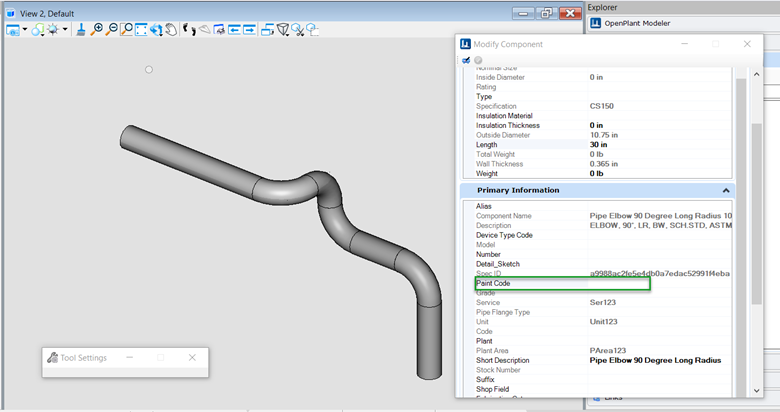The height and width of the screenshot is (412, 780).
Task: Go to View Previous arrow
Action: click(x=234, y=30)
